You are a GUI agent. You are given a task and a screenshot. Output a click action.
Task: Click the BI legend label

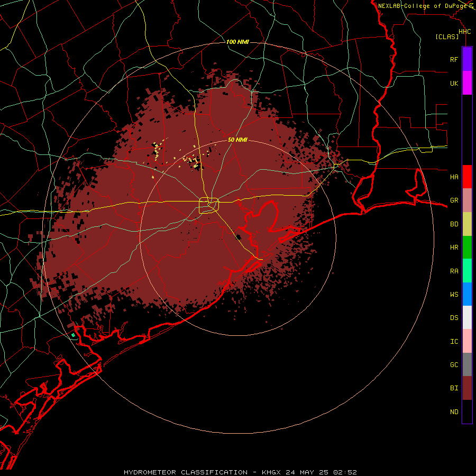click(x=454, y=388)
